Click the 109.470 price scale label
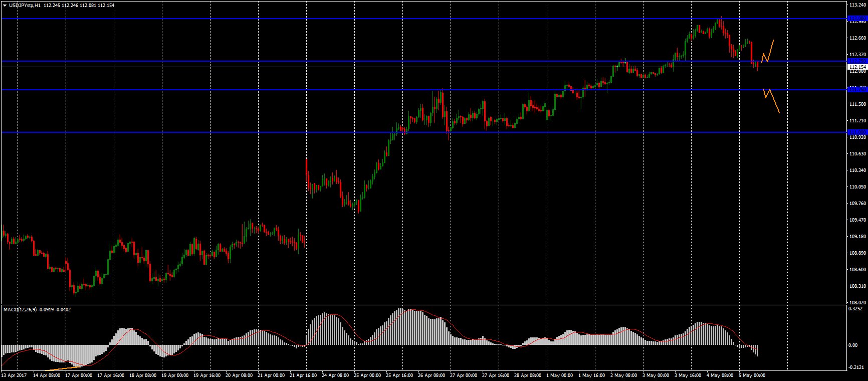This screenshot has width=868, height=381. point(857,220)
